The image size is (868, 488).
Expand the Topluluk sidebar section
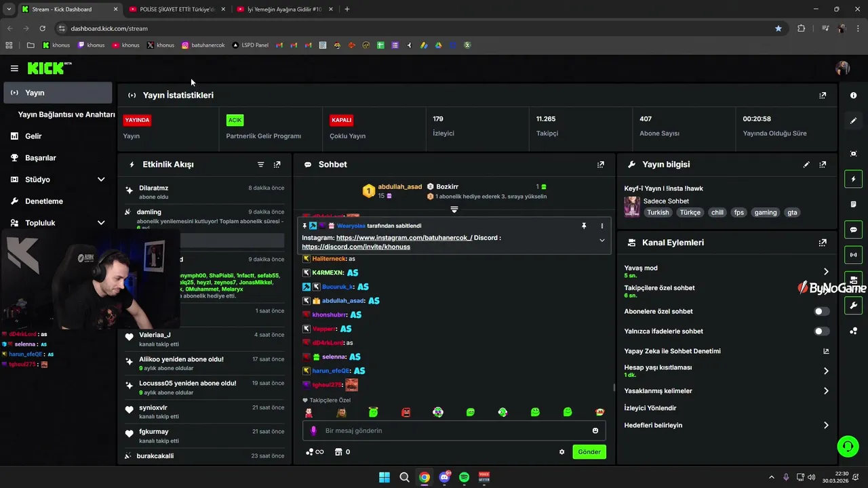pos(101,223)
